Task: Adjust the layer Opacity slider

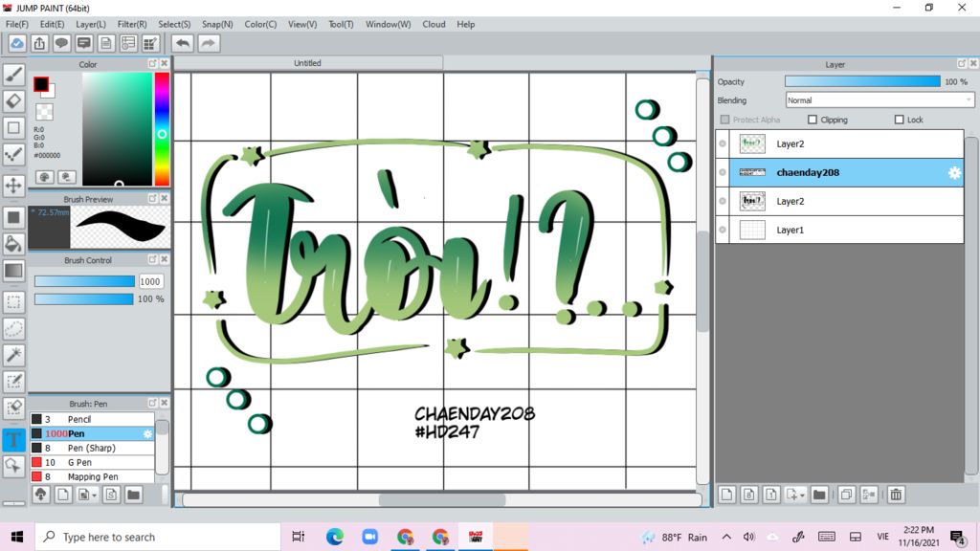Action: coord(862,81)
